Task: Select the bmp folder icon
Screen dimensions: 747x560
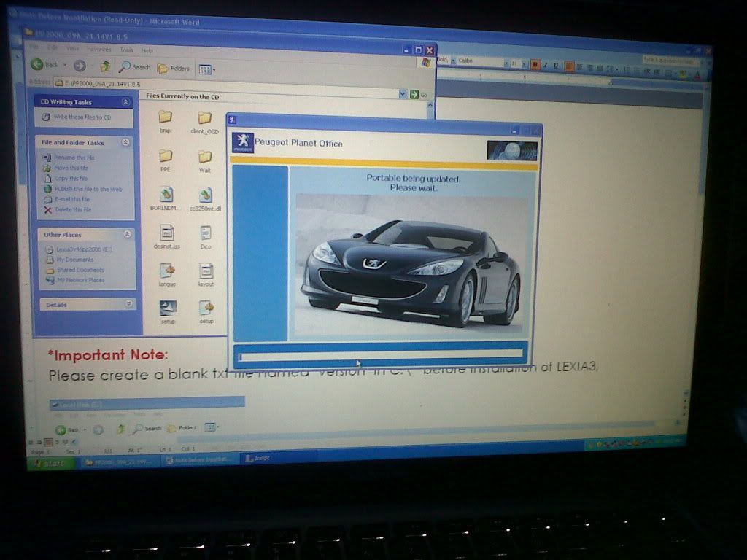Action: 166,117
